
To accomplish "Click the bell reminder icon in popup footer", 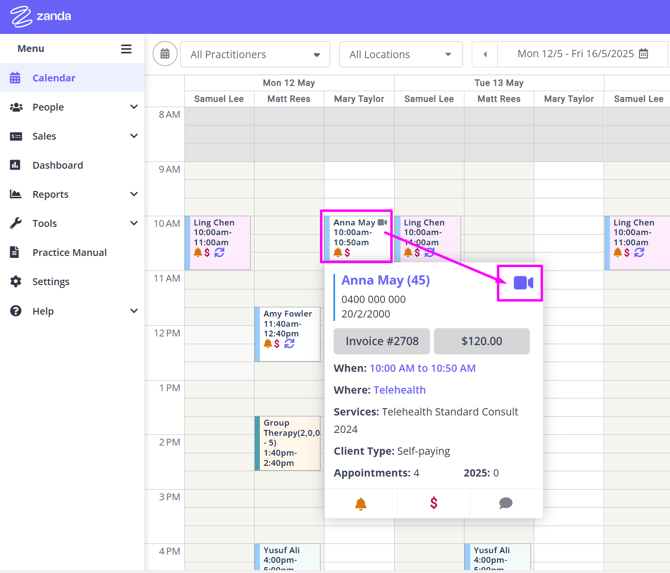I will [361, 503].
